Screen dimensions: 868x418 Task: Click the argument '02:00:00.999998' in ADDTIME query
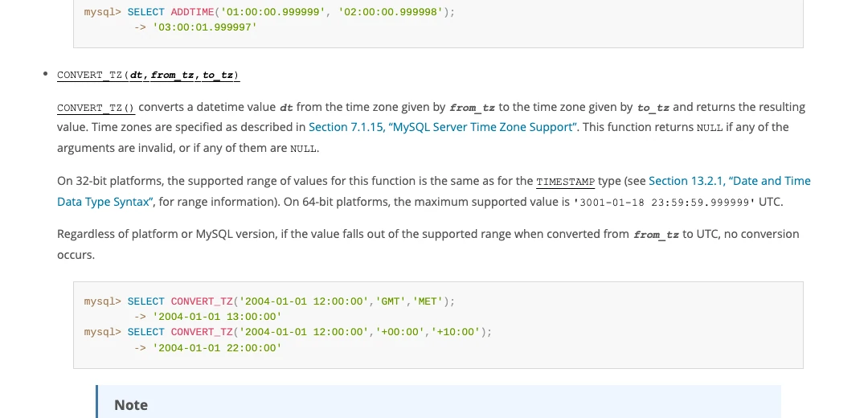click(x=391, y=11)
